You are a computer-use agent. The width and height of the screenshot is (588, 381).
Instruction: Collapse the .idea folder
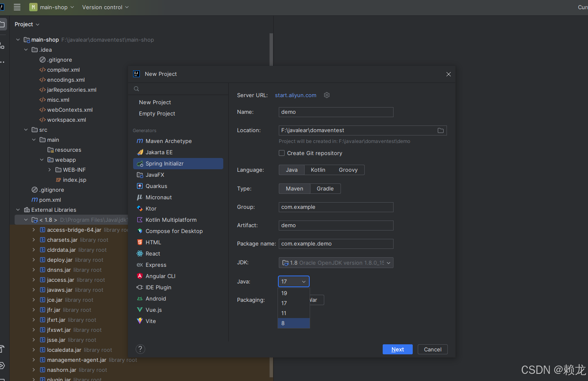click(x=26, y=50)
